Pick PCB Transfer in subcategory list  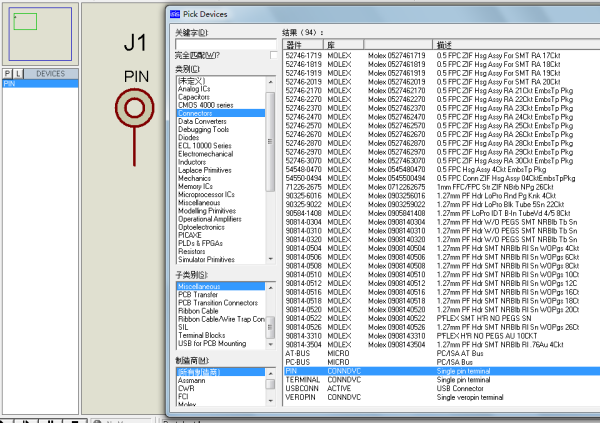(198, 295)
